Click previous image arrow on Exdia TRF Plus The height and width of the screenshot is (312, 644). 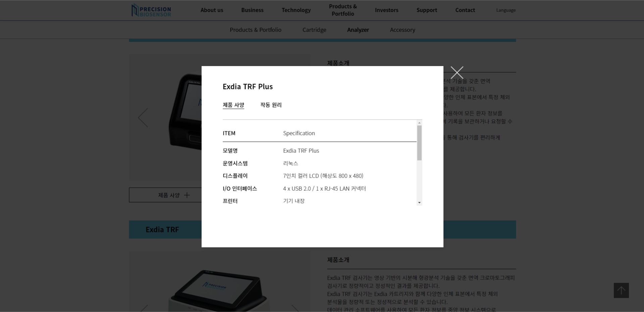pyautogui.click(x=143, y=118)
